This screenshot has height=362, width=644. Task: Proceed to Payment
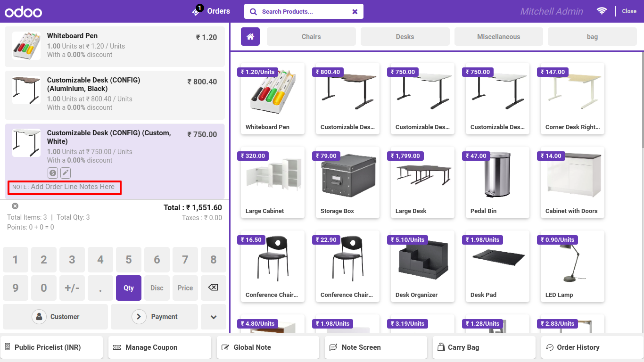(155, 317)
